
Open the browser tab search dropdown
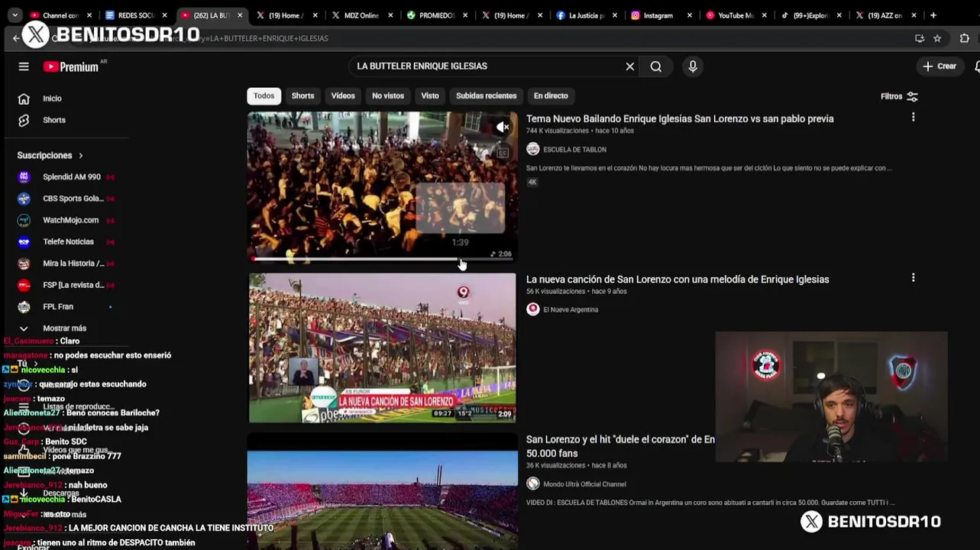point(15,15)
